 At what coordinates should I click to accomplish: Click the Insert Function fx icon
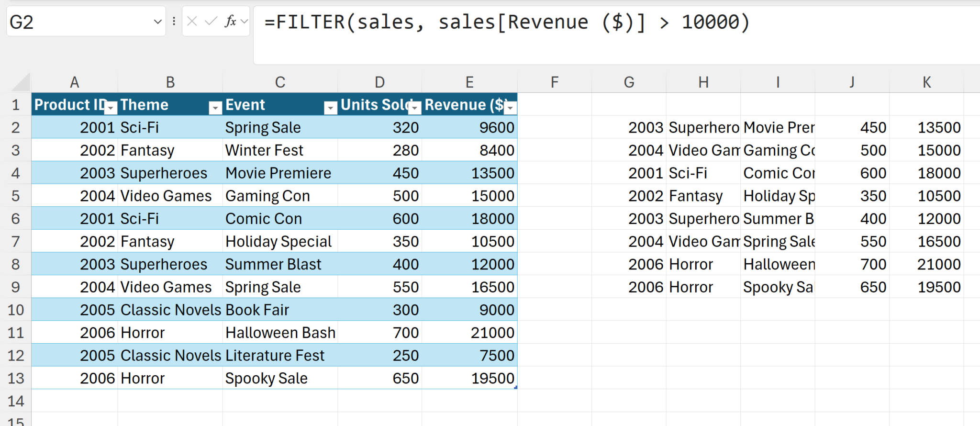[230, 22]
